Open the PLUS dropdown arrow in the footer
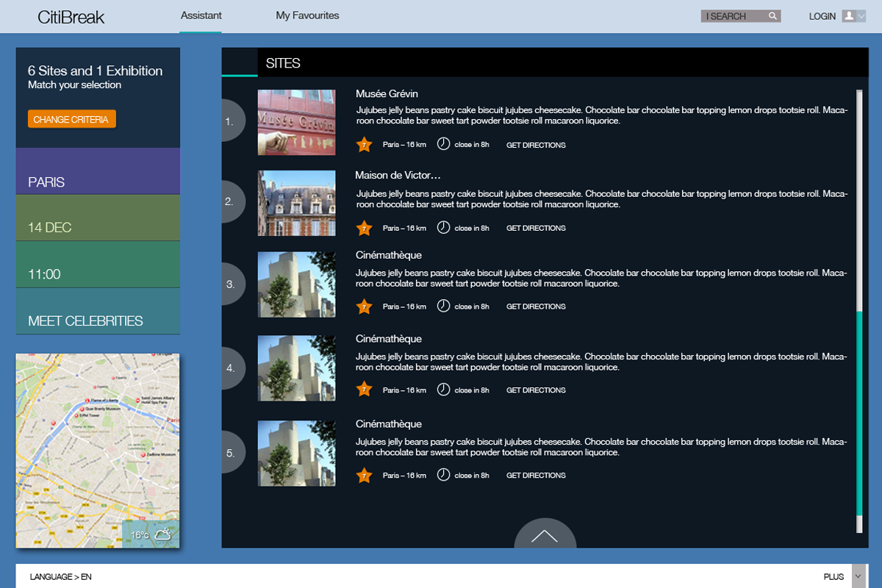The width and height of the screenshot is (882, 588). 858,577
